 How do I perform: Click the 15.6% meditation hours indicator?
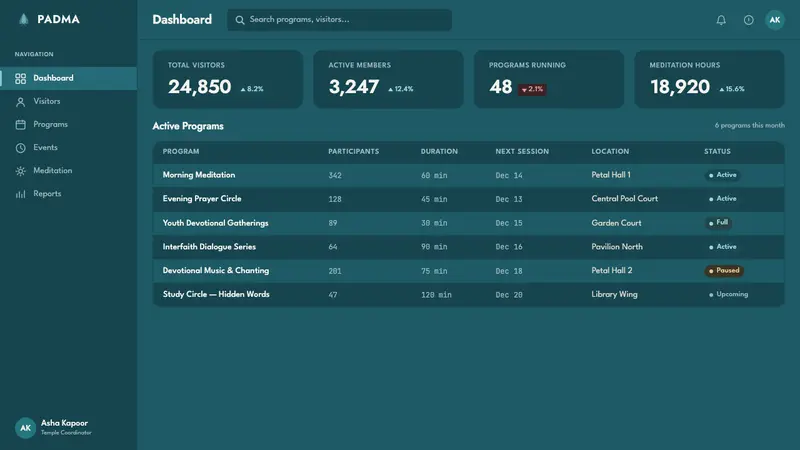(732, 89)
